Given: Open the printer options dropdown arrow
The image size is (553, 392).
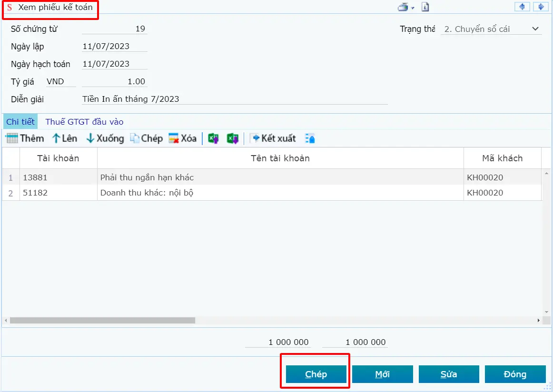Looking at the screenshot, I should click(x=413, y=8).
